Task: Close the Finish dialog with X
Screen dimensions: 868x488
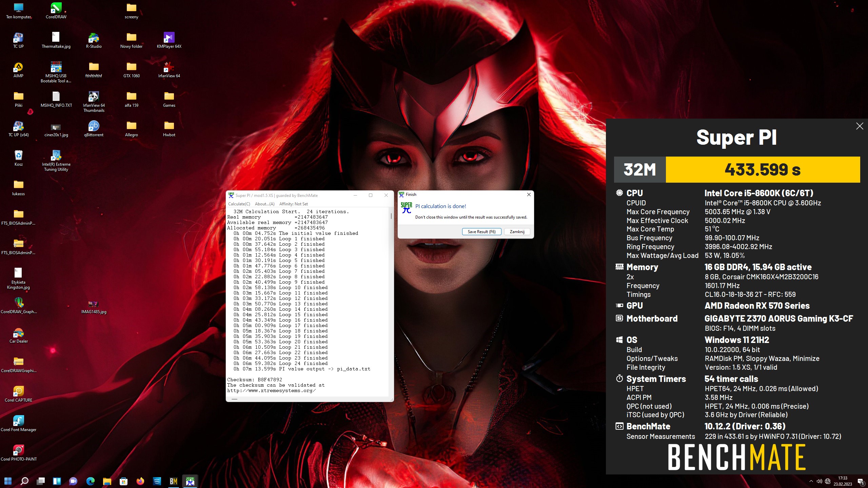Action: [x=529, y=195]
